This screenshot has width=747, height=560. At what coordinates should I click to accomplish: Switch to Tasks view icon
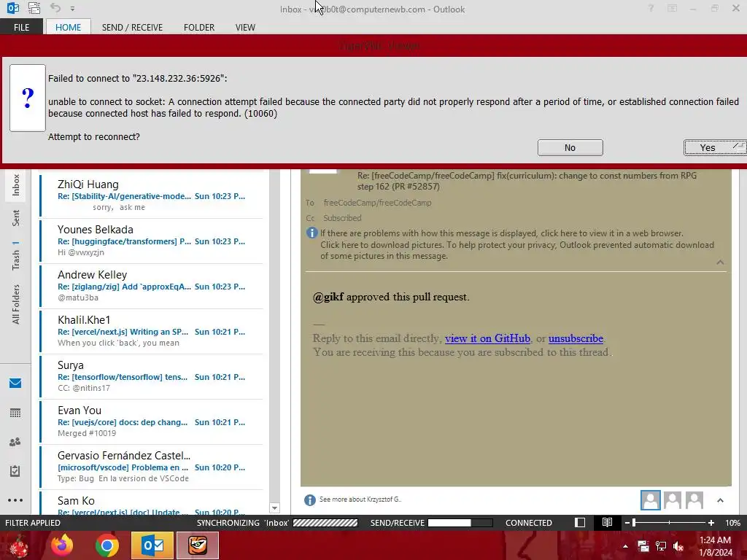pyautogui.click(x=15, y=471)
